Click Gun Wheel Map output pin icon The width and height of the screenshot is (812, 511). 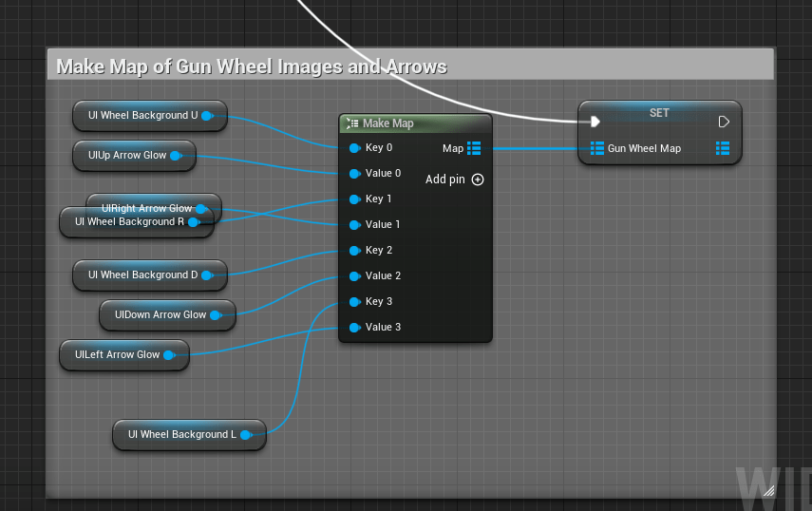coord(723,148)
